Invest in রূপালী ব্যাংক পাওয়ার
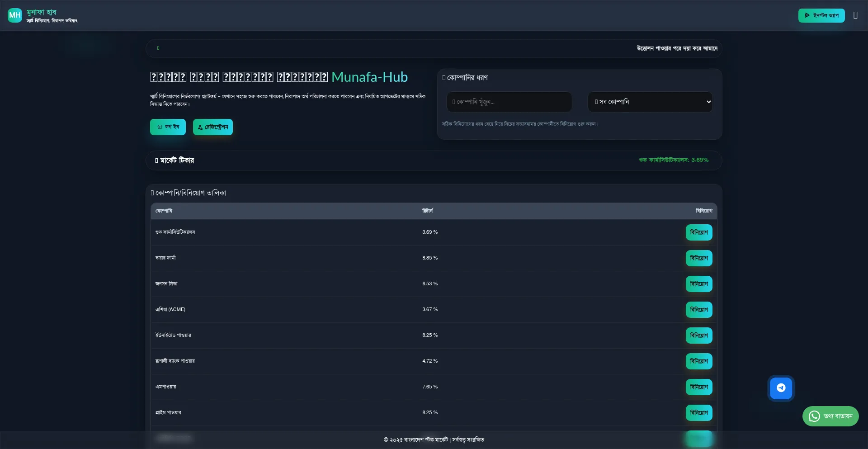This screenshot has height=449, width=868. click(x=698, y=361)
